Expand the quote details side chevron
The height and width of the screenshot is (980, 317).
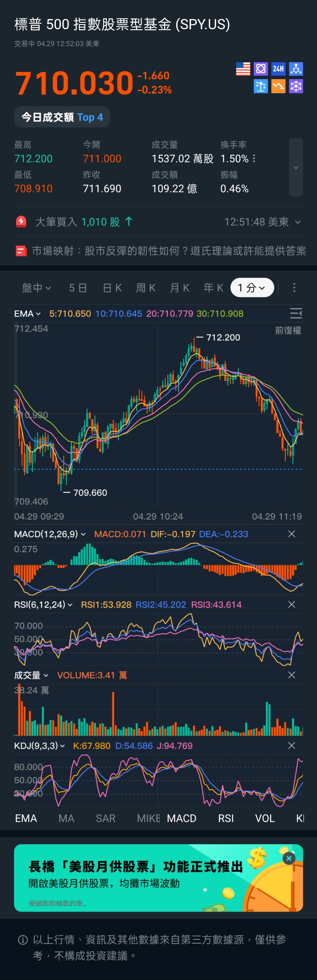tap(296, 168)
